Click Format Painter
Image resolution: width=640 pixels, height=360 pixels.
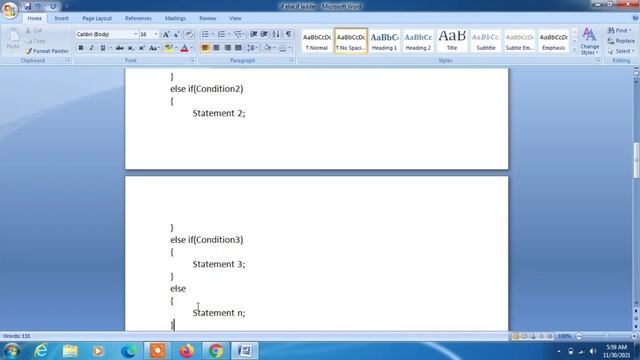[x=47, y=51]
